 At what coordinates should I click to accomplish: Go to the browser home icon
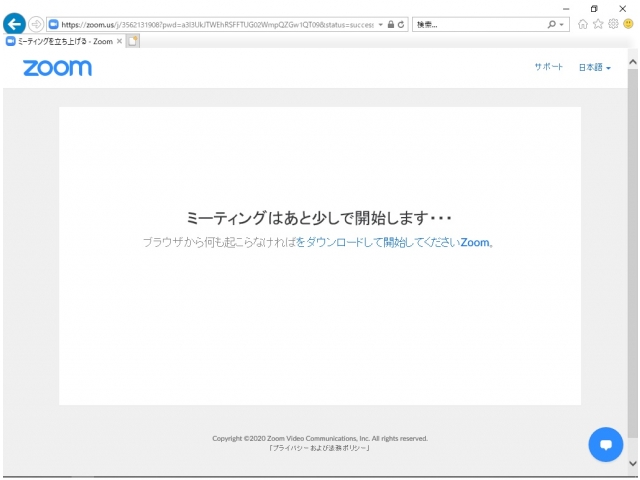pyautogui.click(x=582, y=24)
